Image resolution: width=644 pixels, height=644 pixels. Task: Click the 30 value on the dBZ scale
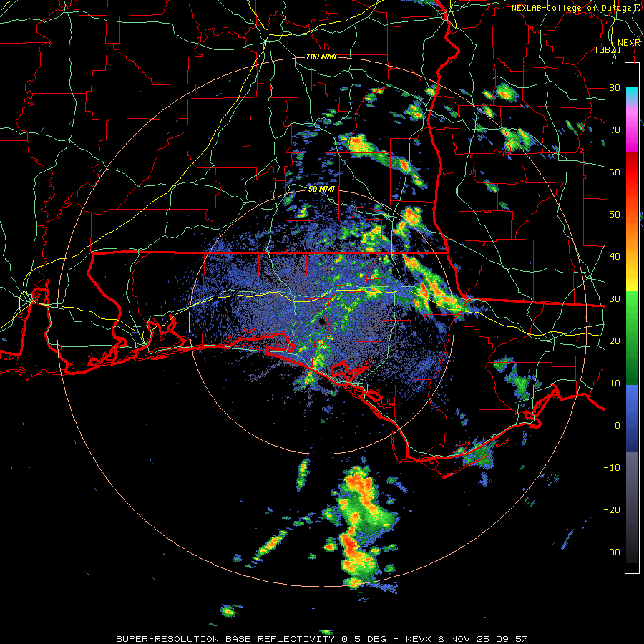point(615,299)
